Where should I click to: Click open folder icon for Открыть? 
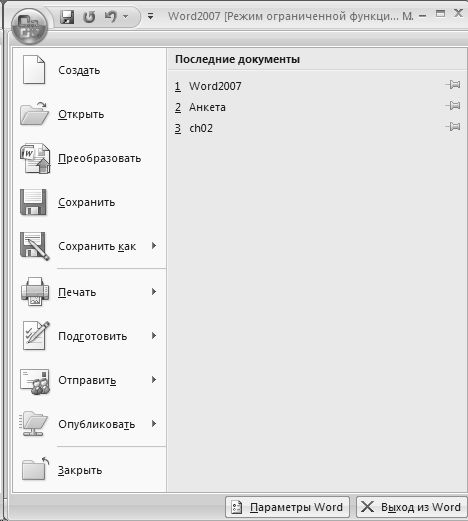34,114
